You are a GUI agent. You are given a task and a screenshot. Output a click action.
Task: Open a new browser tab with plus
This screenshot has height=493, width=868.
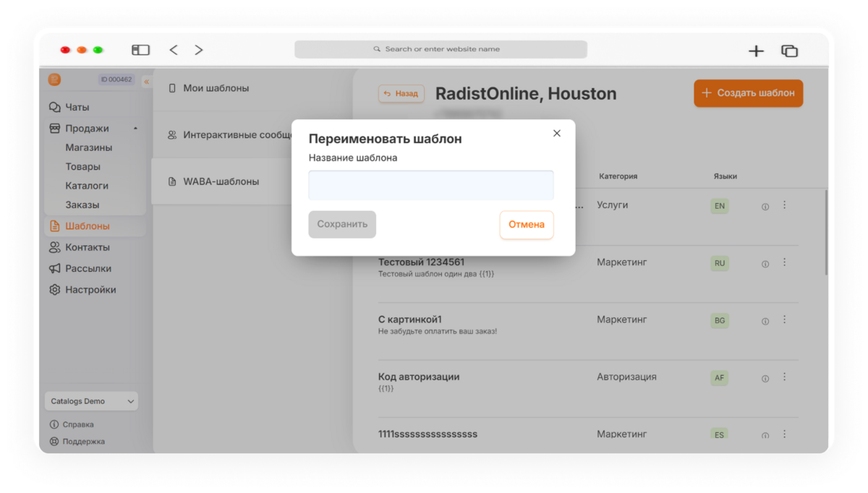tap(756, 51)
